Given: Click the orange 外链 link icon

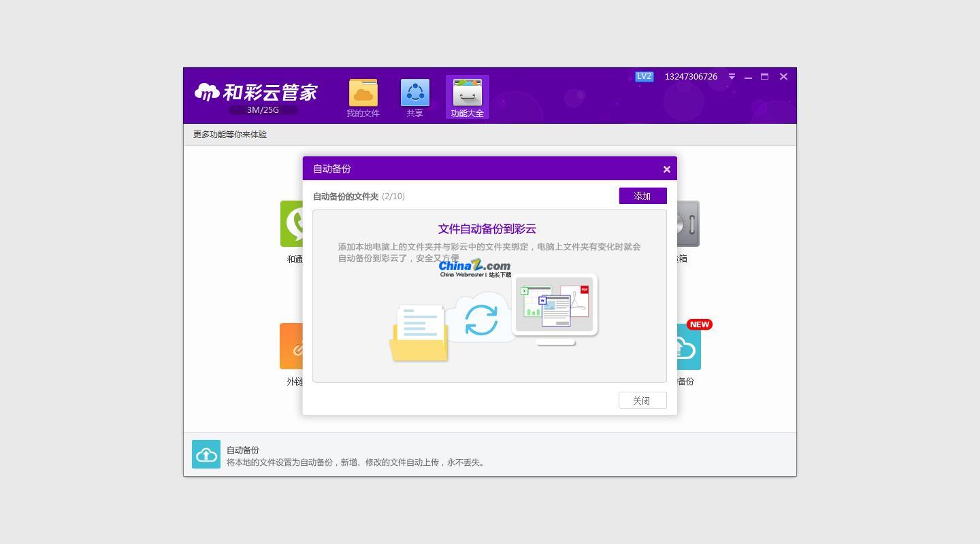Looking at the screenshot, I should 291,346.
